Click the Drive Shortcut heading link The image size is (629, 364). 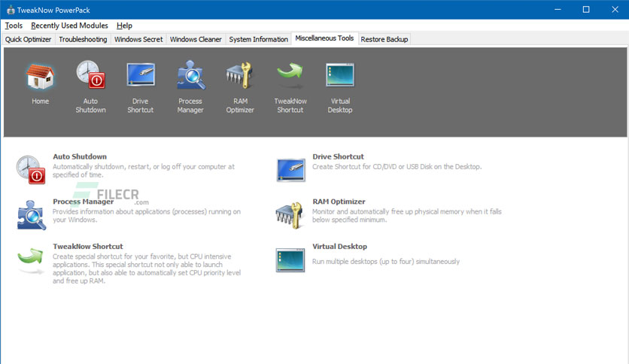pos(338,156)
